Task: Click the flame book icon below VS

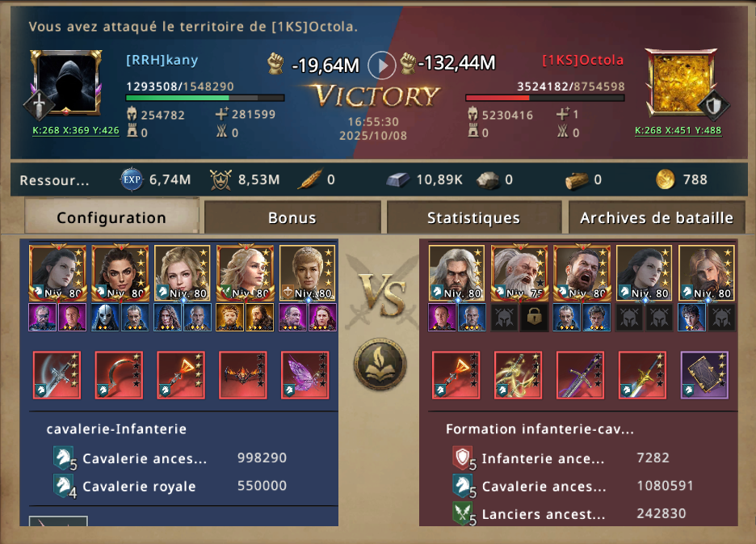Action: [380, 364]
